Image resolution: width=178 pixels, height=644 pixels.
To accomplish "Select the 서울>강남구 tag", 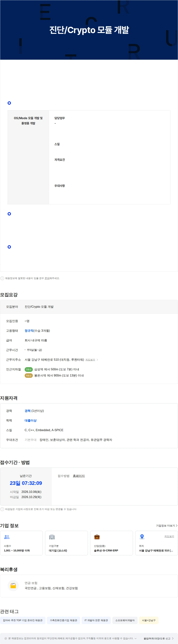I will coord(149,620).
